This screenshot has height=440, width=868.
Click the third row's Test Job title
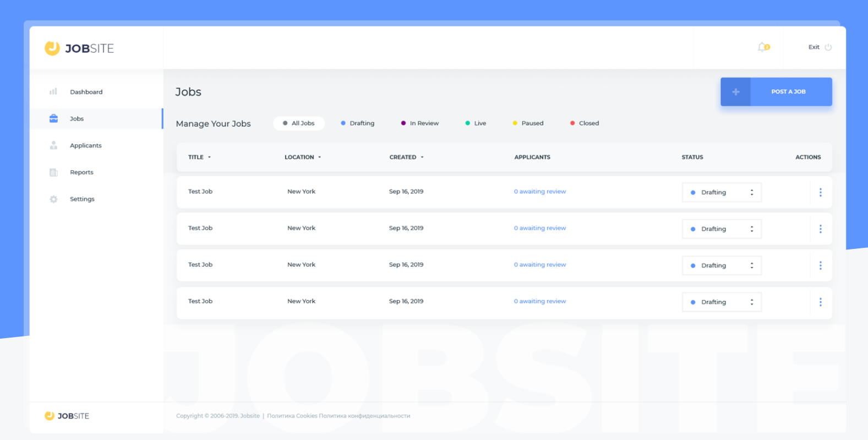pyautogui.click(x=200, y=265)
